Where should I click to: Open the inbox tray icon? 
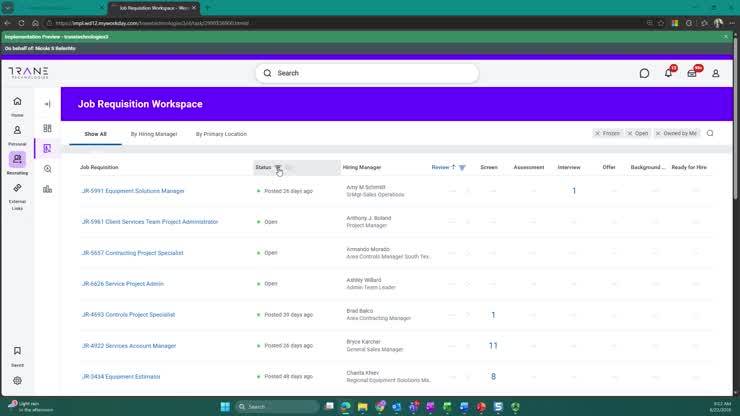click(692, 73)
